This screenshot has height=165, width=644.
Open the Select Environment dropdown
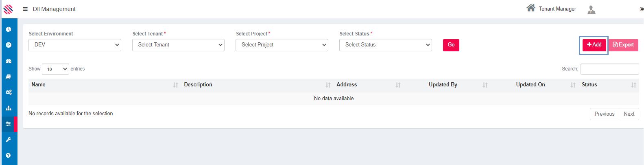click(75, 45)
